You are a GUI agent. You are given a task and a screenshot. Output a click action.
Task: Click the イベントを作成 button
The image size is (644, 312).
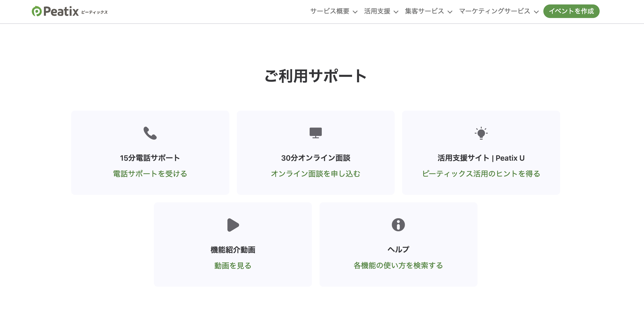tap(572, 11)
